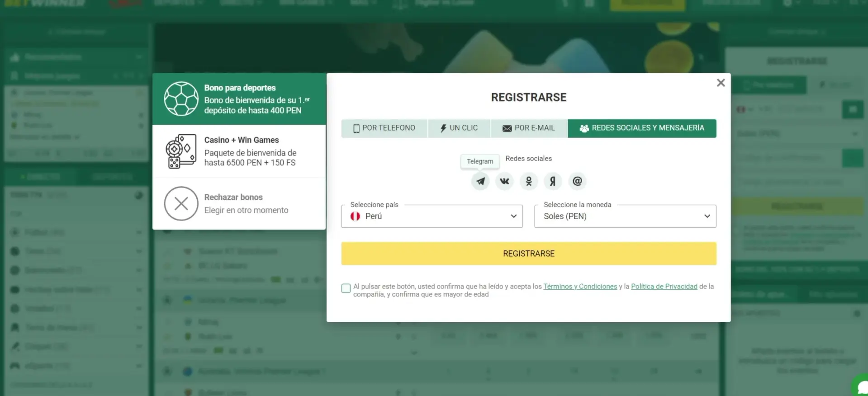The image size is (868, 396).
Task: Open the Política de Privacidad link
Action: (x=664, y=287)
